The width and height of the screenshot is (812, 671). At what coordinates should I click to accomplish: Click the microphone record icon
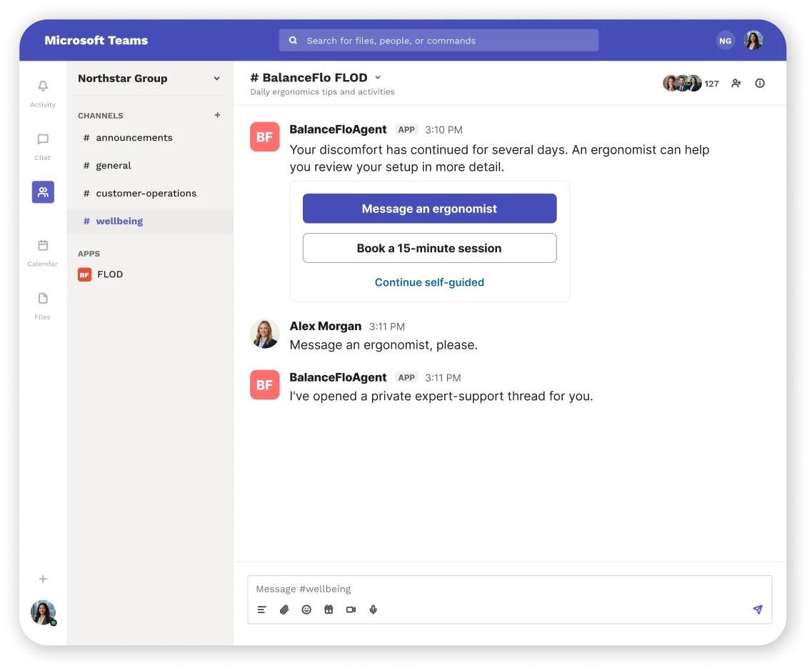click(374, 610)
